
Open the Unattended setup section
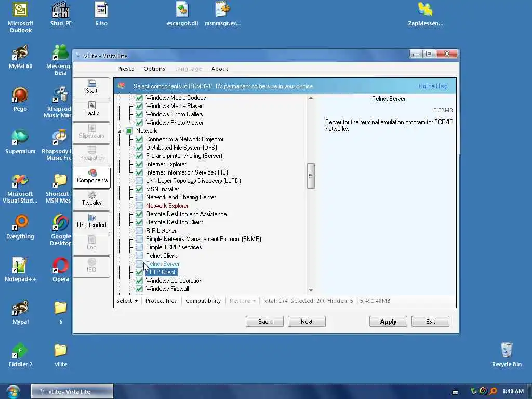coord(91,221)
